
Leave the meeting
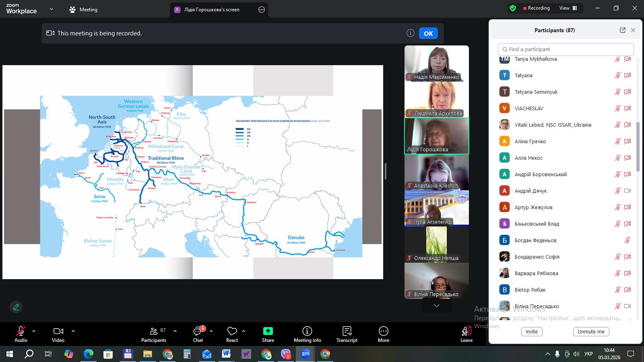466,334
